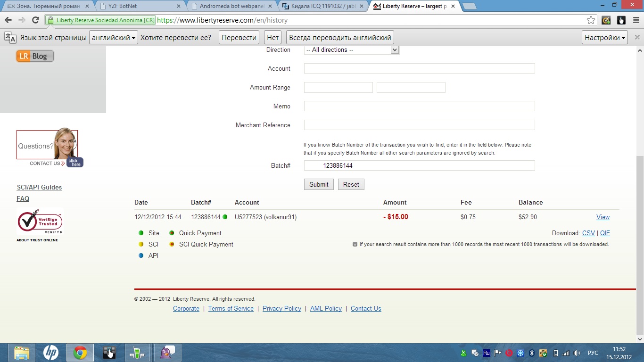644x362 pixels.
Task: Focus the Merchant Reference field
Action: (x=420, y=125)
